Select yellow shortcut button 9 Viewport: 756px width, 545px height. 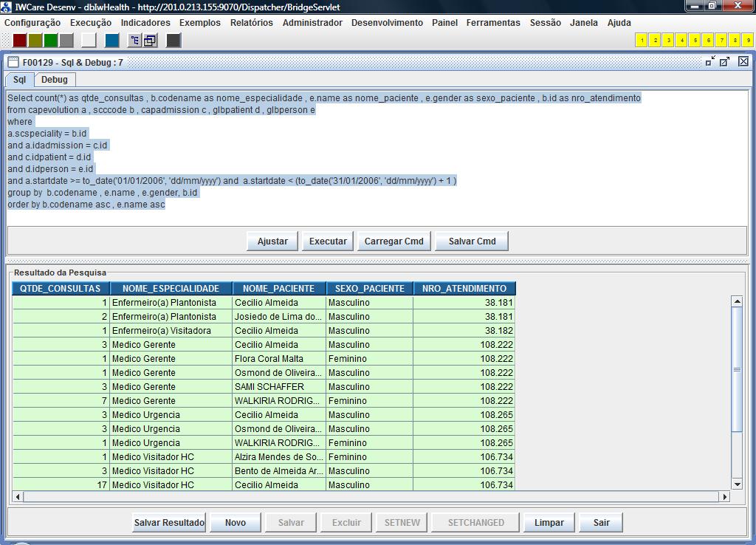[x=749, y=41]
